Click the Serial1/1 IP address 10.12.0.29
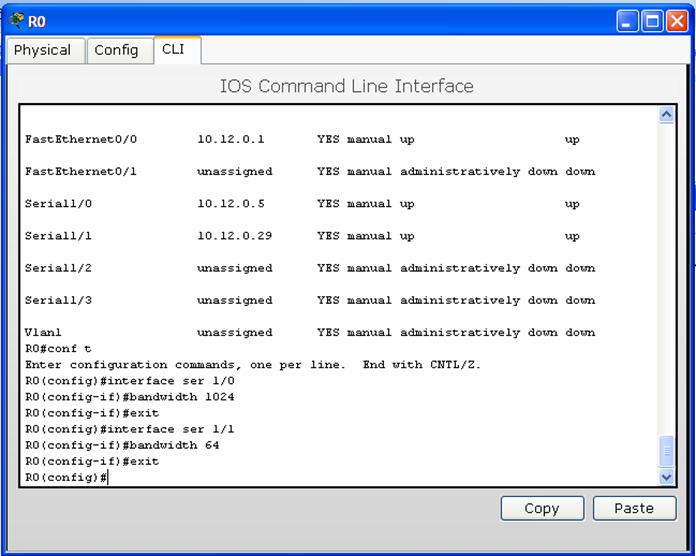The height and width of the screenshot is (556, 696). click(234, 236)
